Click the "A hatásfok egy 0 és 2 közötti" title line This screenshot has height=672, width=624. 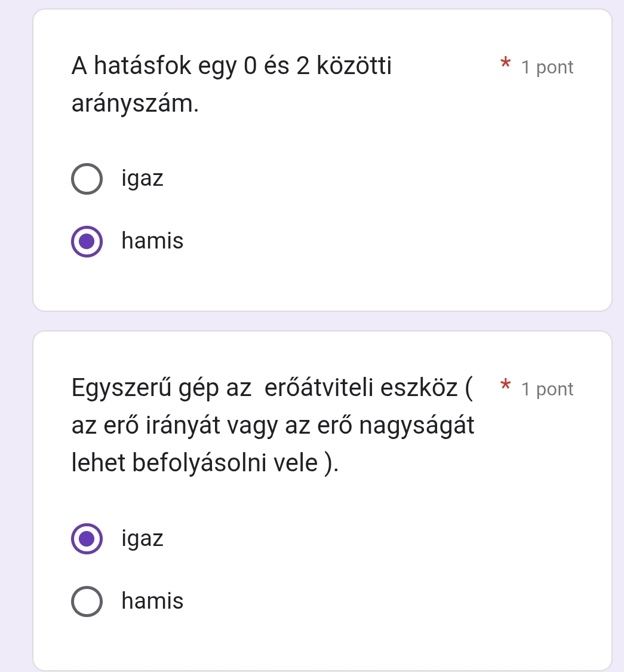pyautogui.click(x=232, y=66)
